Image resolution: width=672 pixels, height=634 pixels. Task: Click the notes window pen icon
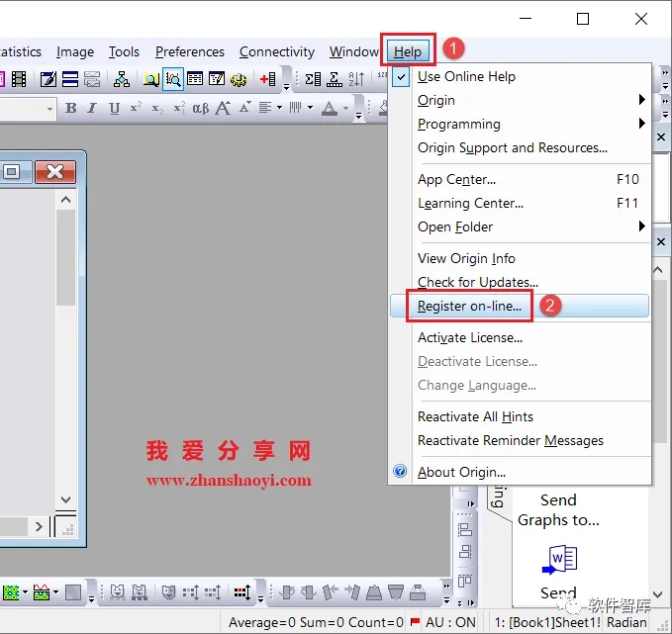click(48, 79)
